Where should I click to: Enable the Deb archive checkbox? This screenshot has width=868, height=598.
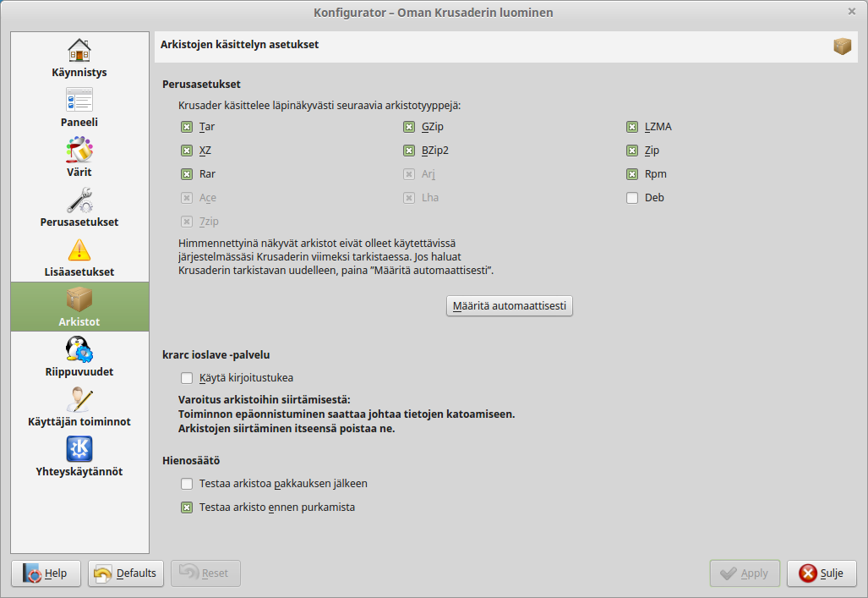(x=632, y=198)
